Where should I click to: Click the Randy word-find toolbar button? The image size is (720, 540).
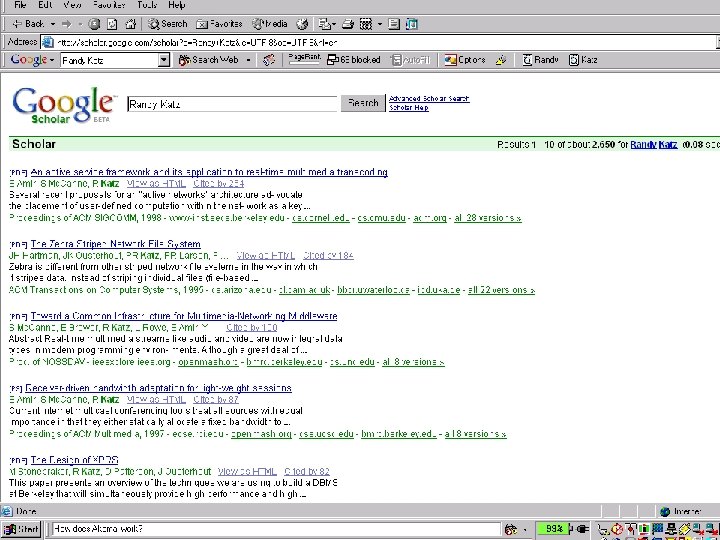[x=540, y=60]
